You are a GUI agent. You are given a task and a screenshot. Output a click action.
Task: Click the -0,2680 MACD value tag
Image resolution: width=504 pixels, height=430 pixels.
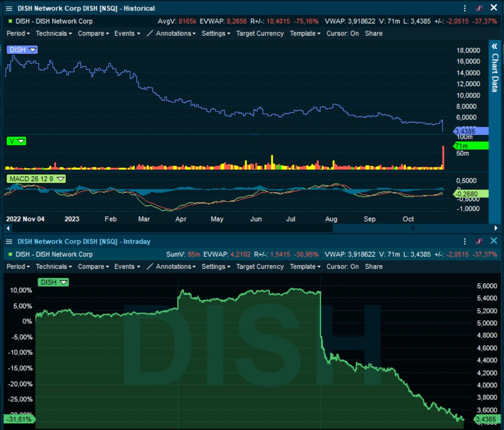coord(471,194)
